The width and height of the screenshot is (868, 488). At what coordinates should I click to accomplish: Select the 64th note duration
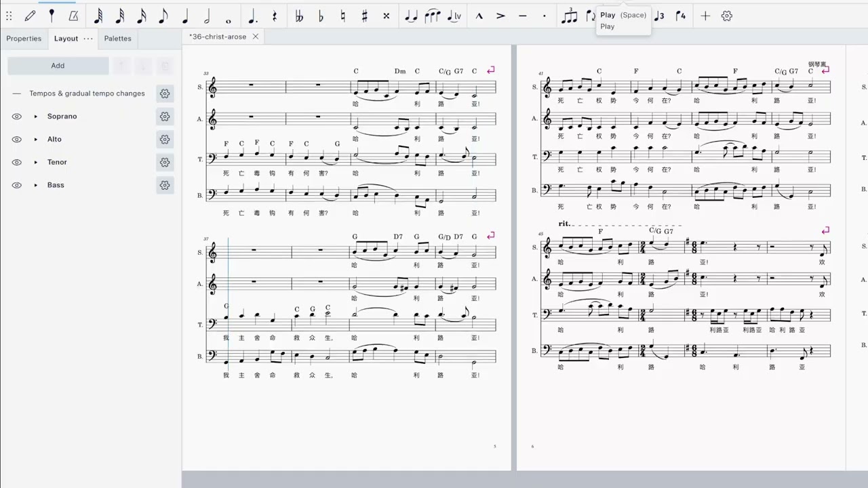(x=98, y=16)
